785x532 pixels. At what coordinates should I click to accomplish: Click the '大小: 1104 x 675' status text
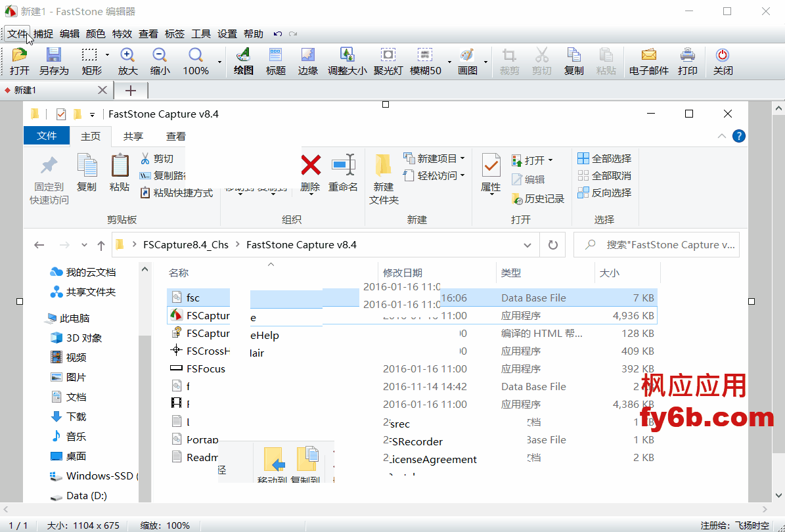coord(83,525)
